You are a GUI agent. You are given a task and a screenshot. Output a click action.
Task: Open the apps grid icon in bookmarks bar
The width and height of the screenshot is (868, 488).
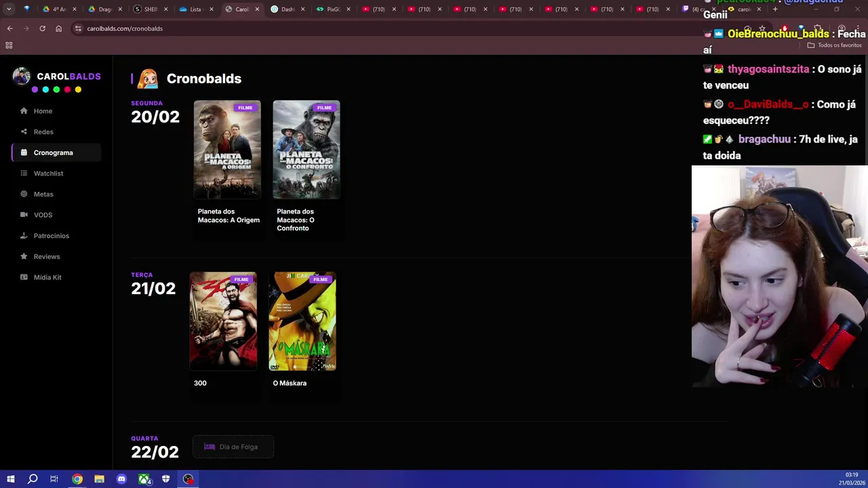coord(9,45)
